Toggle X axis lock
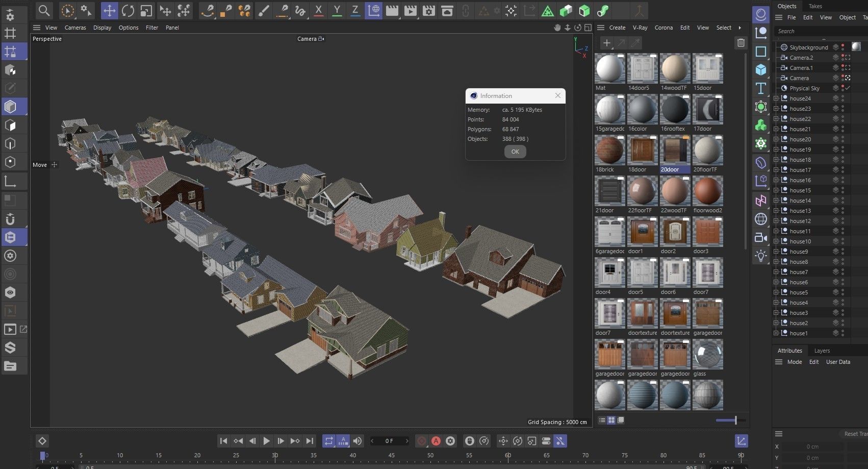The height and width of the screenshot is (469, 868). point(318,10)
